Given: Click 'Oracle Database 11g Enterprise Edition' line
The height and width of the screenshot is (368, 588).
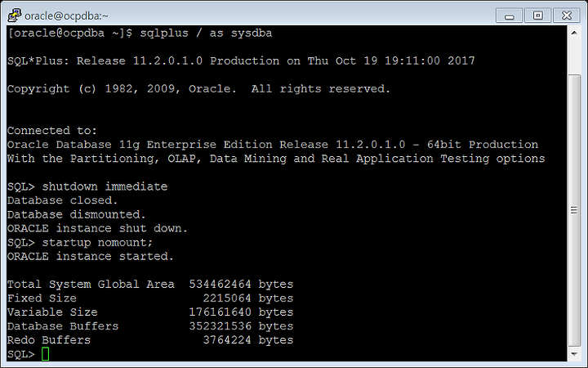Looking at the screenshot, I should (x=273, y=145).
